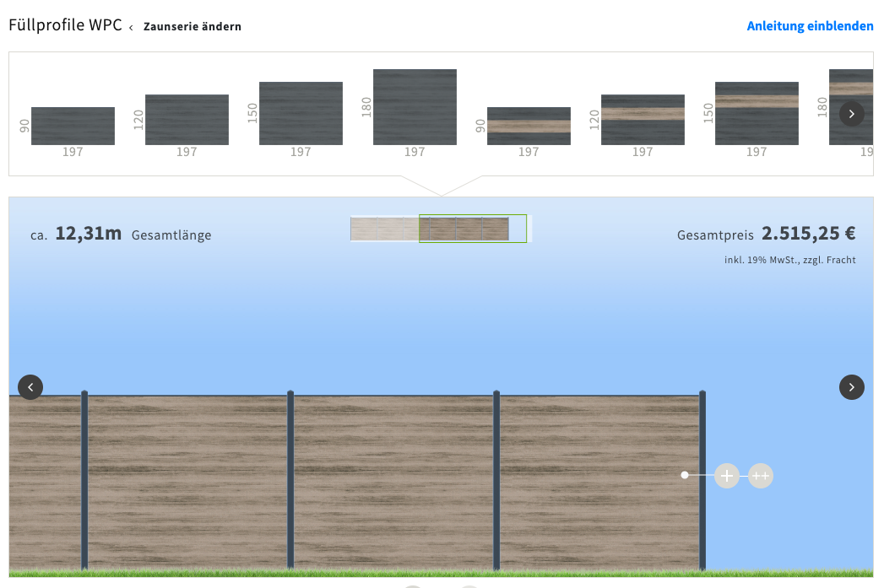Click the green viewport box in fence overview
Screen dimensions: 884x588
tap(472, 229)
